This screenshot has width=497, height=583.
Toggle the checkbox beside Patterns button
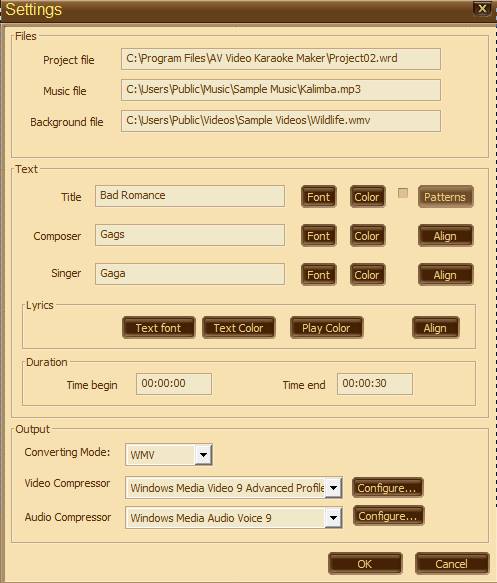pos(403,193)
